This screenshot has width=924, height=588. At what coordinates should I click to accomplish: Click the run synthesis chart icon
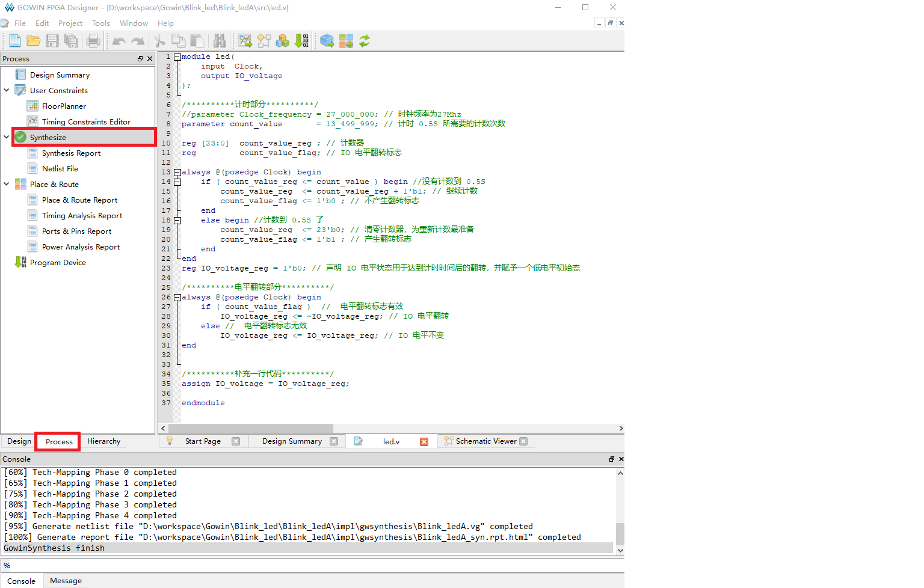245,40
